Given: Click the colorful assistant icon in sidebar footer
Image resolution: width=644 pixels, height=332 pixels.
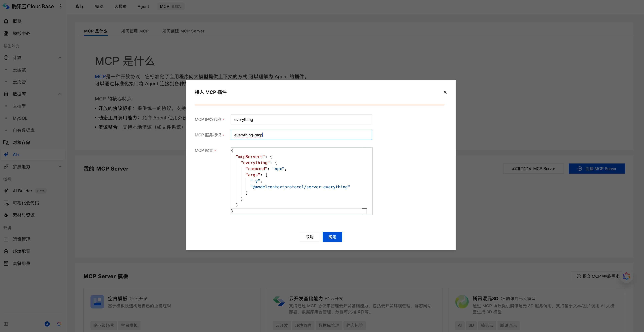Looking at the screenshot, I should click(59, 324).
